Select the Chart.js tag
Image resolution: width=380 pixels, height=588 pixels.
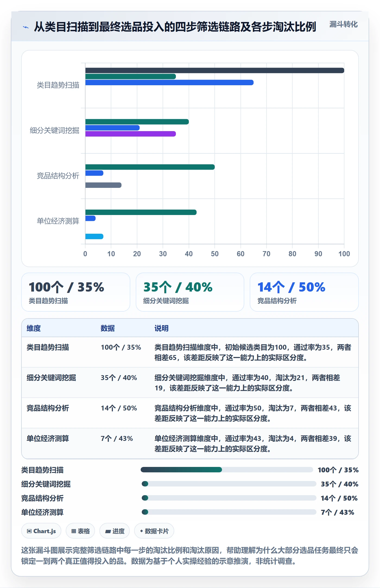pyautogui.click(x=41, y=531)
